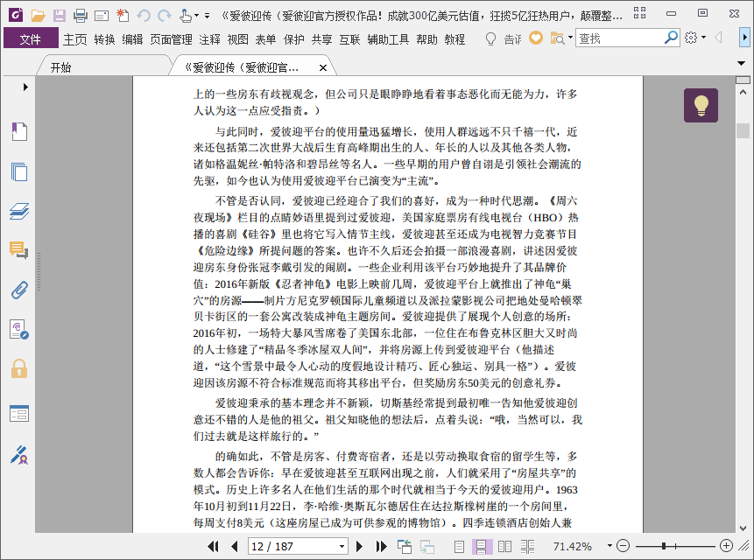The height and width of the screenshot is (560, 754).
Task: Click the magnifier search button
Action: pos(671,38)
